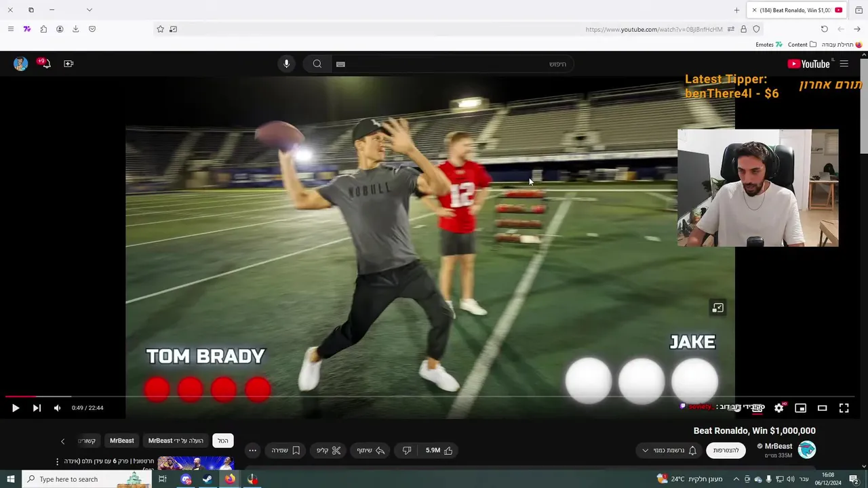The width and height of the screenshot is (868, 488).
Task: Open the Emotes bookmark
Action: (x=769, y=45)
